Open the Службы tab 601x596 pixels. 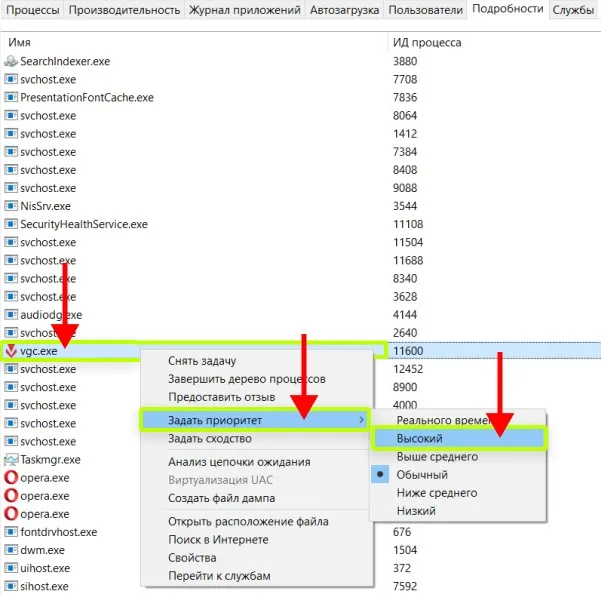573,10
